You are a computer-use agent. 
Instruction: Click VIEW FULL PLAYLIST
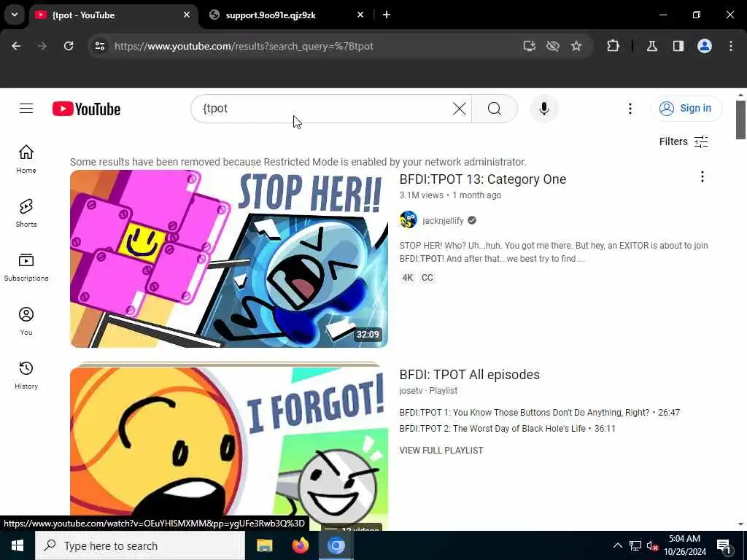click(441, 451)
